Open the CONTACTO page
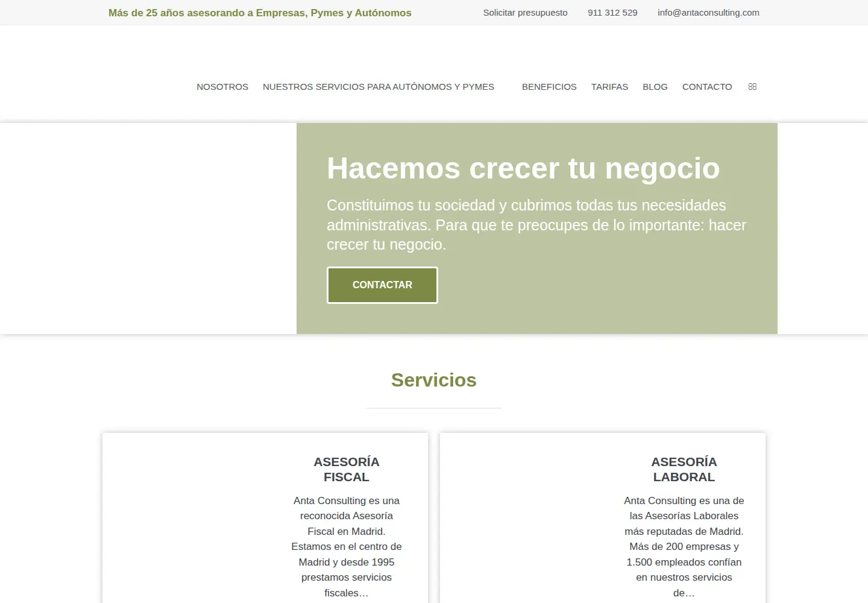Viewport: 868px width, 603px height. click(x=707, y=87)
